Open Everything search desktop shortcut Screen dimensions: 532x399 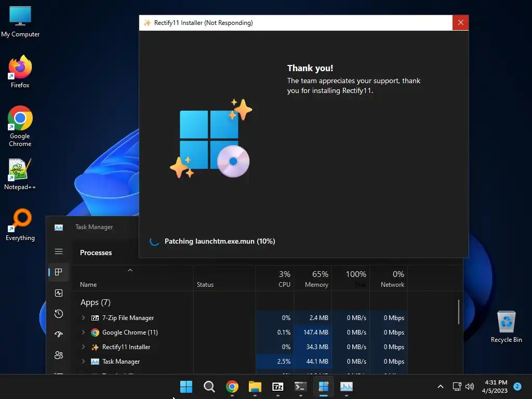20,224
